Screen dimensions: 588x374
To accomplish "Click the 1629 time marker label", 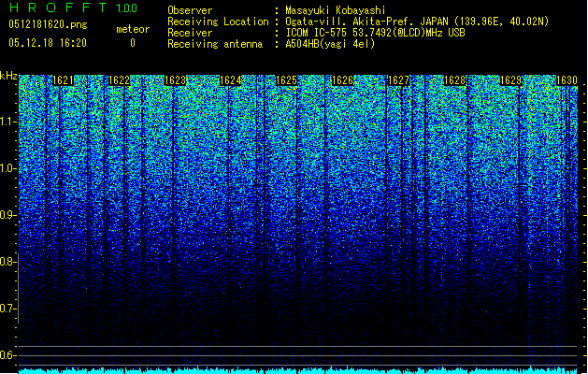I will pyautogui.click(x=510, y=80).
